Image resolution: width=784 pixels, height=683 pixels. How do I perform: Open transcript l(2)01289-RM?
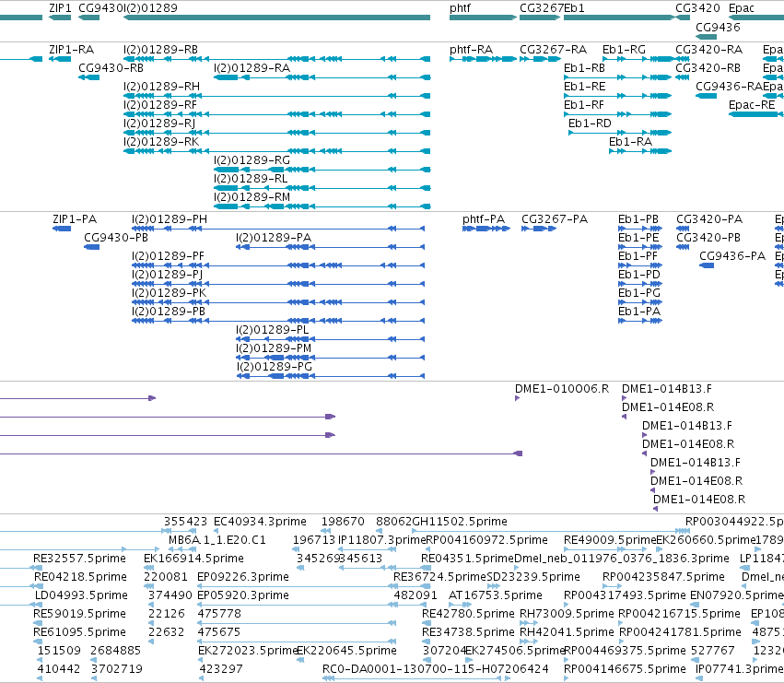click(x=252, y=197)
